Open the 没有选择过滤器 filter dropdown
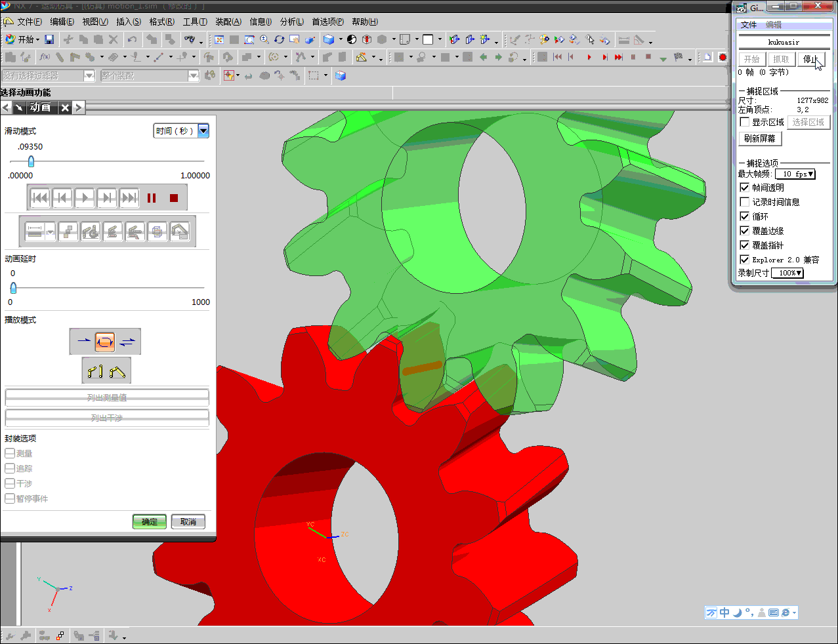The image size is (838, 644). (x=49, y=76)
